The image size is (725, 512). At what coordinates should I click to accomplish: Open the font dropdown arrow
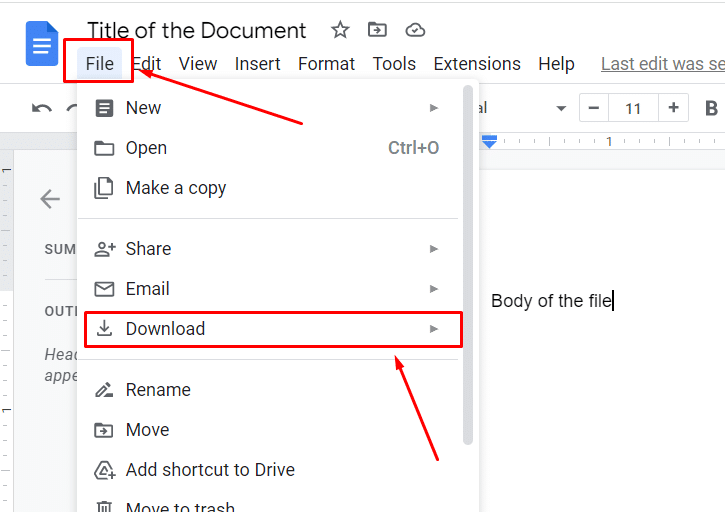click(x=561, y=109)
